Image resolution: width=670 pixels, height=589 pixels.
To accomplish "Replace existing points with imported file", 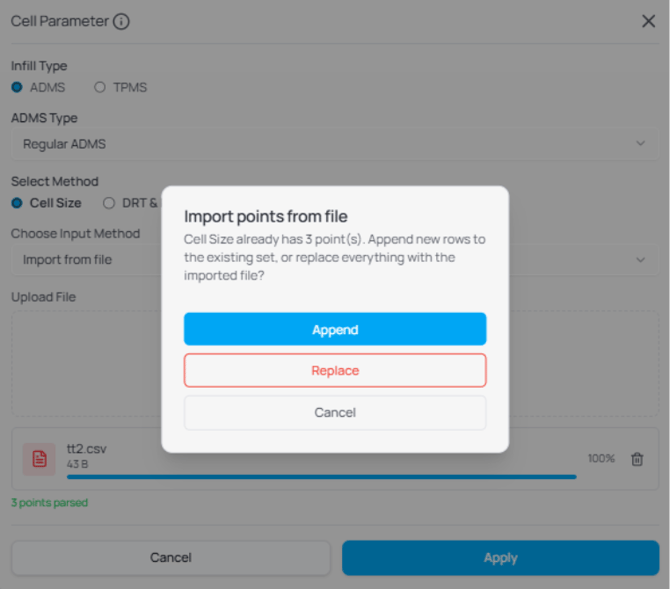I will [335, 370].
